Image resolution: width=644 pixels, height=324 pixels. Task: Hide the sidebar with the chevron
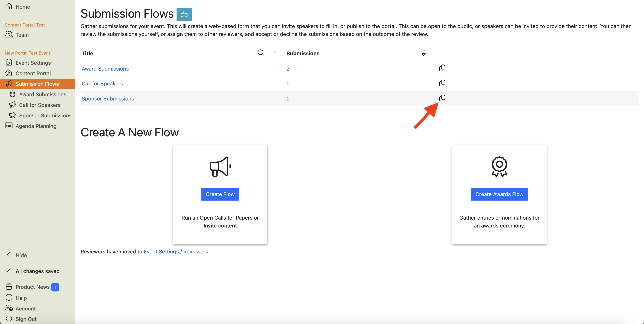[8, 255]
